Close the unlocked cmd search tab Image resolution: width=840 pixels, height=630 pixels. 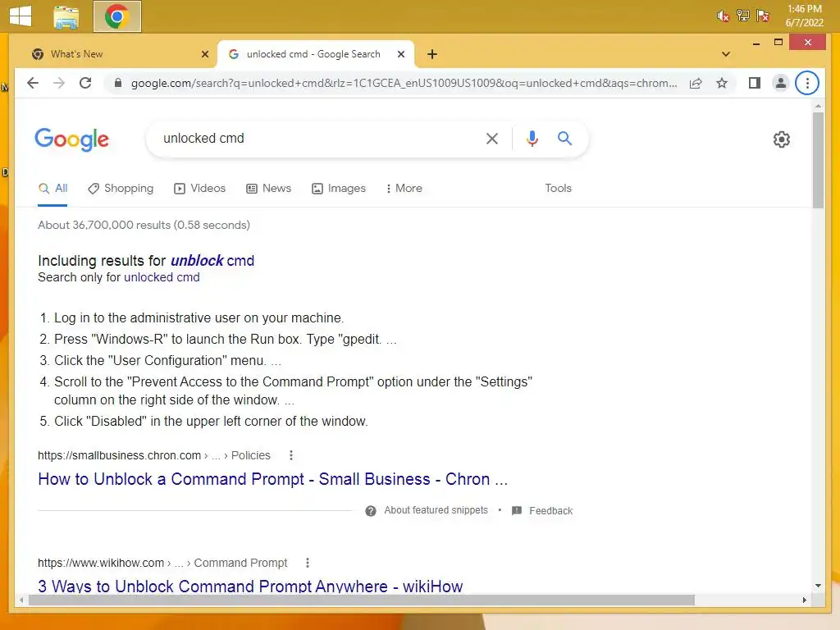point(400,54)
